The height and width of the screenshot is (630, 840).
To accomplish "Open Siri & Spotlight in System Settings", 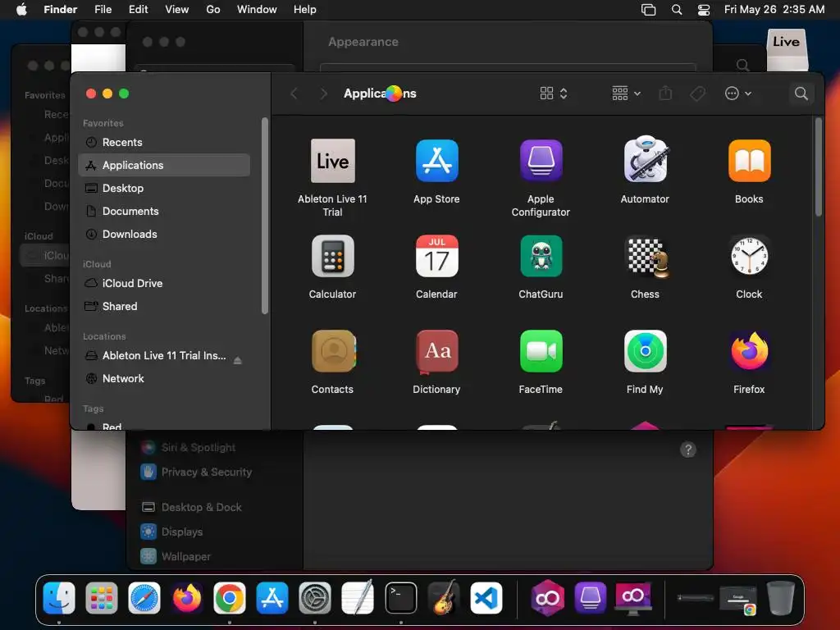I will [x=188, y=447].
